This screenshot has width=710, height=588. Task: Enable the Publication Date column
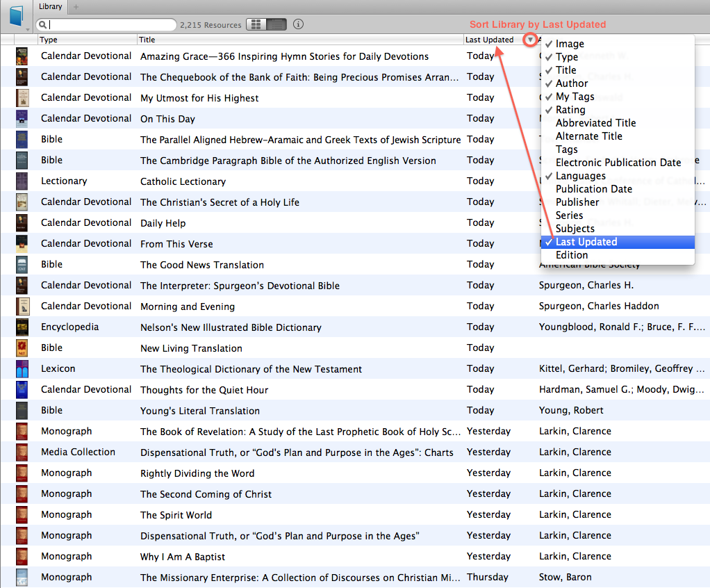[618, 189]
